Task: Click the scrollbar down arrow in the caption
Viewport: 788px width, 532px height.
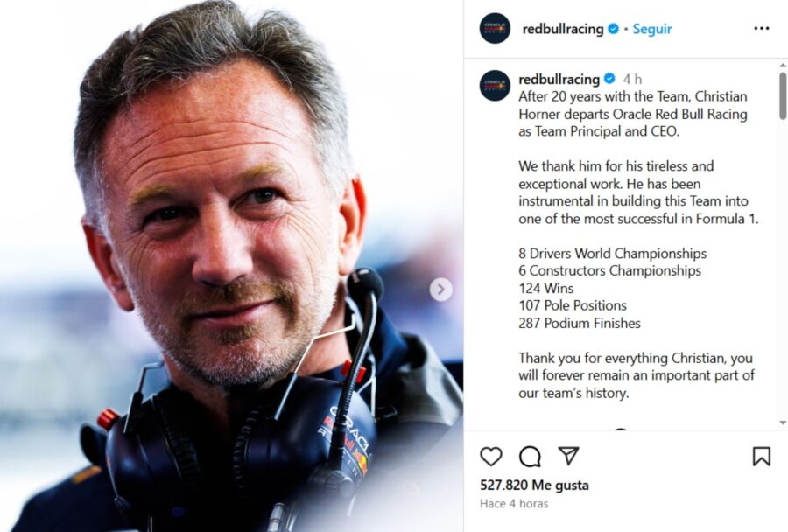Action: 783,423
